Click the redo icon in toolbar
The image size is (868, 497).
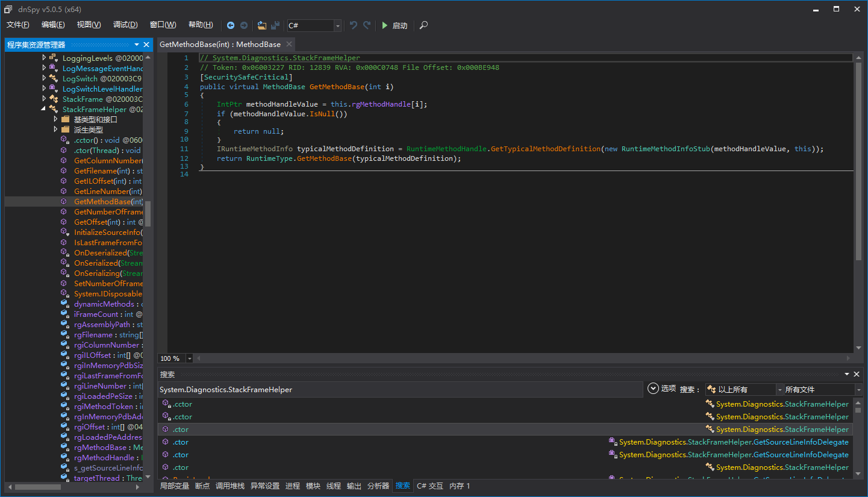pos(367,25)
